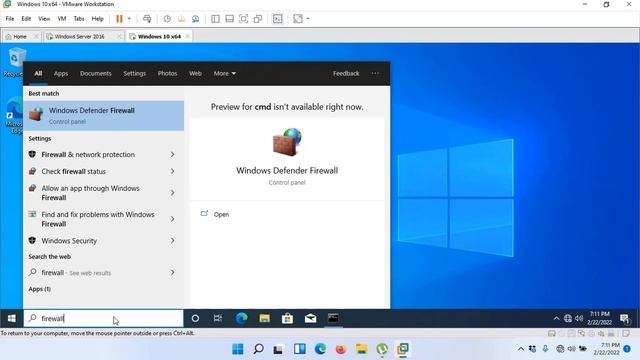Switch to the Home tab
The height and width of the screenshot is (360, 640).
pyautogui.click(x=20, y=36)
